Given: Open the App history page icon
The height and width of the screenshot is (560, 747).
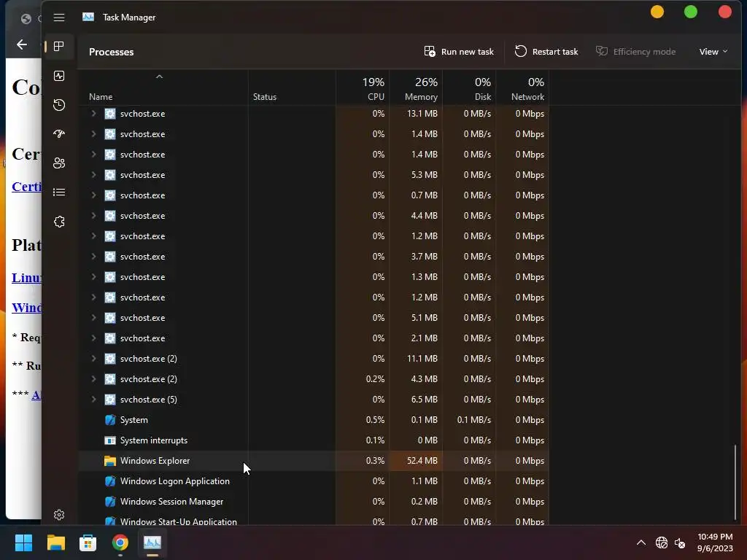Looking at the screenshot, I should (59, 105).
